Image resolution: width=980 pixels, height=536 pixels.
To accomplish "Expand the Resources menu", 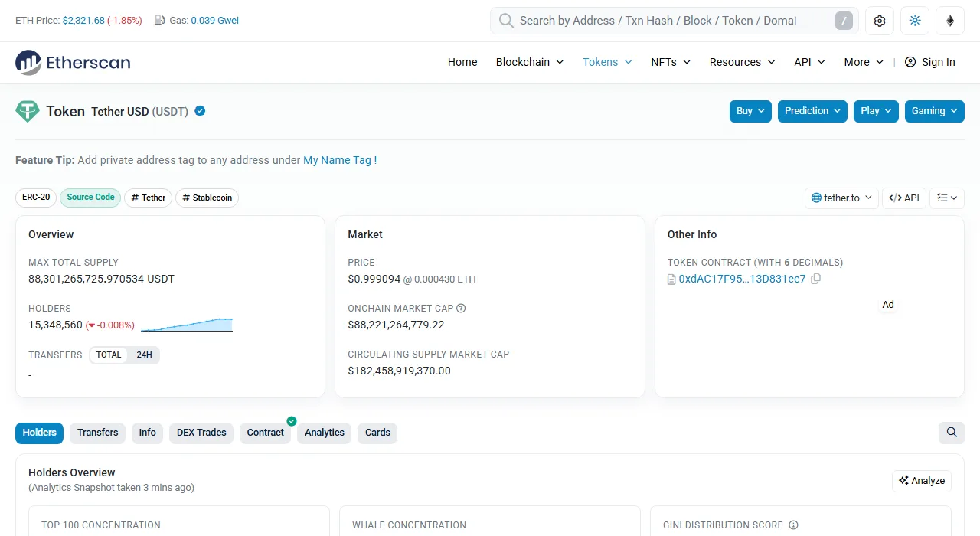I will [x=742, y=62].
